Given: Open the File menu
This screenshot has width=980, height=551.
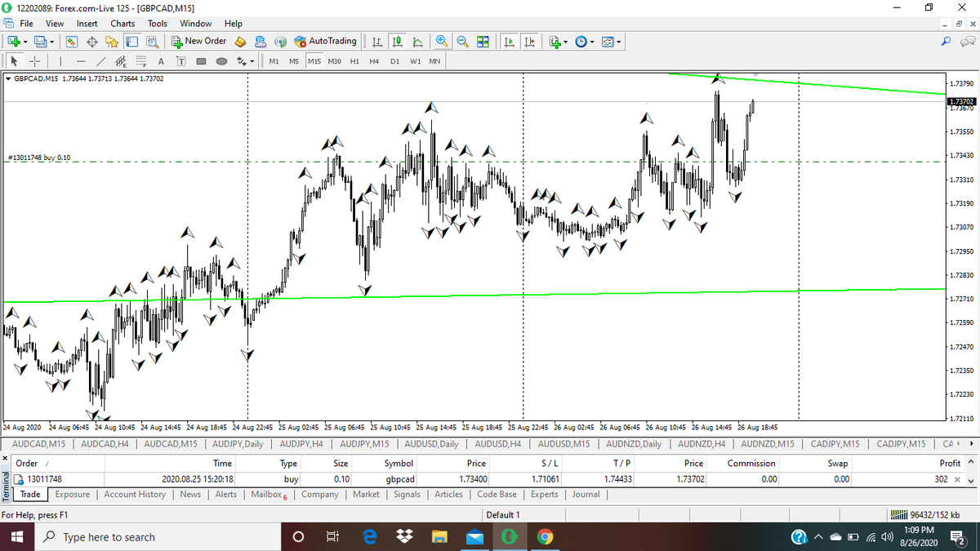Looking at the screenshot, I should pos(26,24).
